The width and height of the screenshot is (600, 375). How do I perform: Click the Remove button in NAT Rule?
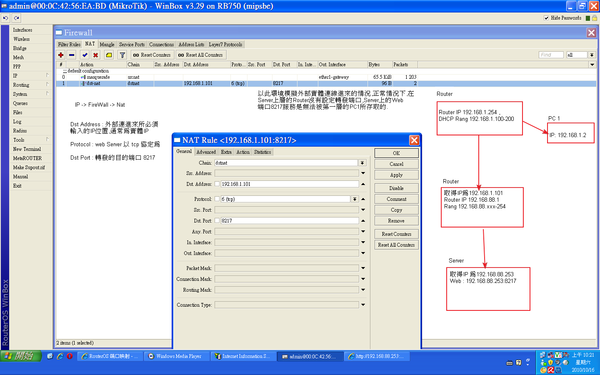(396, 221)
